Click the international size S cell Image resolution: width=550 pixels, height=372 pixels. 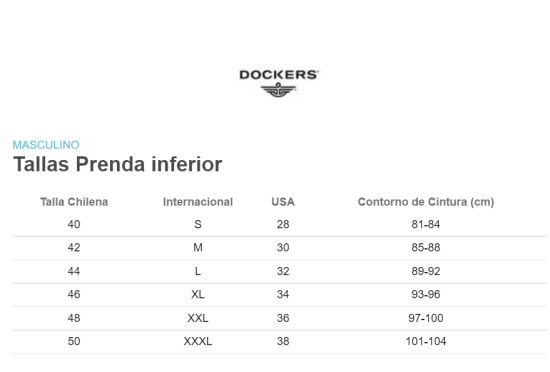(x=198, y=224)
